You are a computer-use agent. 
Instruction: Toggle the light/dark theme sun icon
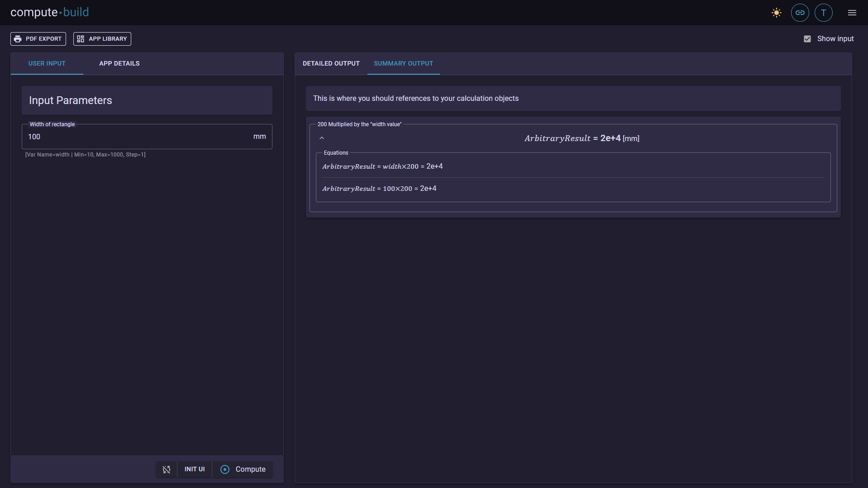776,13
